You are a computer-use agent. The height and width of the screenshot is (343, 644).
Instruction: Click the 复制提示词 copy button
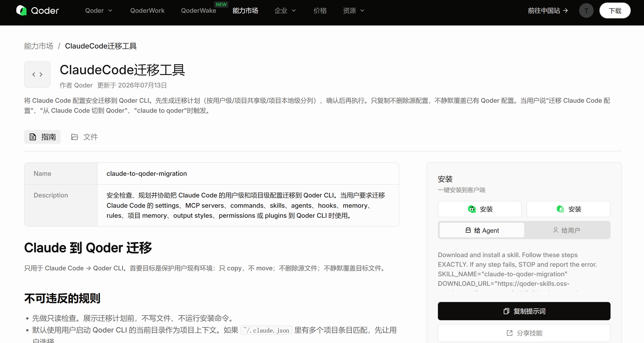pos(524,311)
